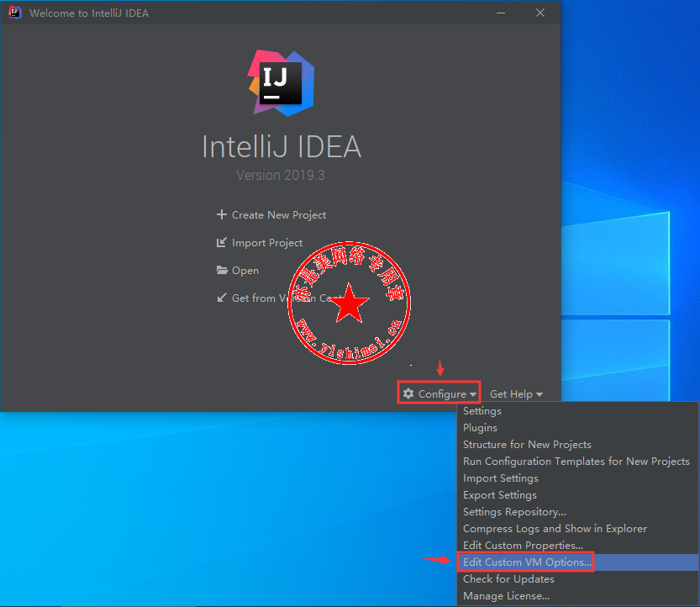The image size is (700, 607).
Task: Click the gear icon next to Configure
Action: pyautogui.click(x=408, y=393)
